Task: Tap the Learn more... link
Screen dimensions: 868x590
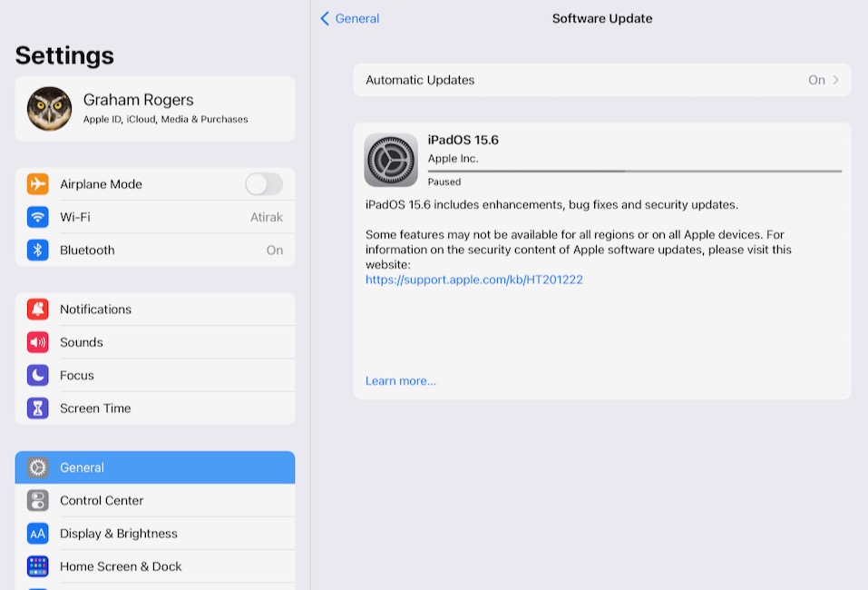Action: [401, 381]
